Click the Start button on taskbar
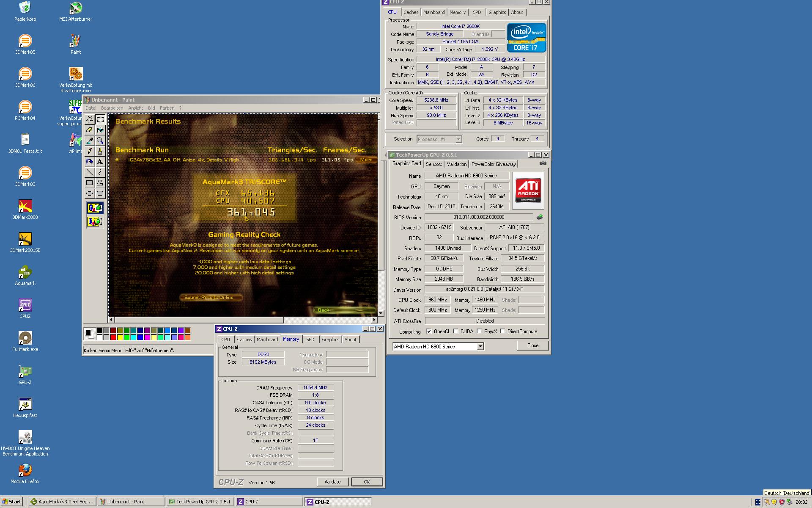812x508 pixels. pos(12,502)
